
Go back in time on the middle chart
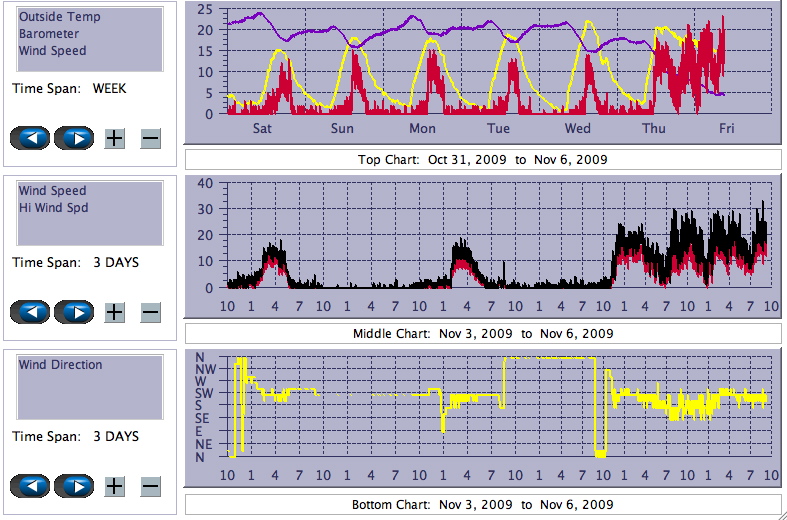coord(31,312)
